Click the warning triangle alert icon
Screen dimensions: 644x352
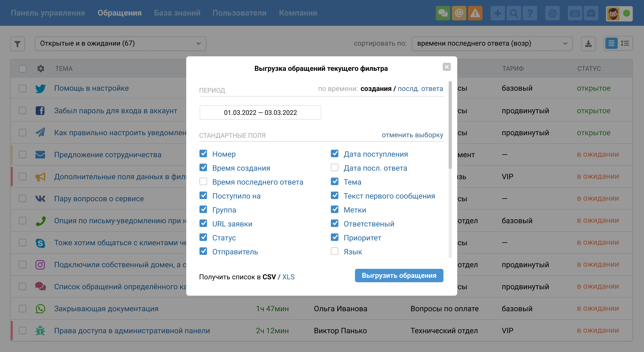475,13
